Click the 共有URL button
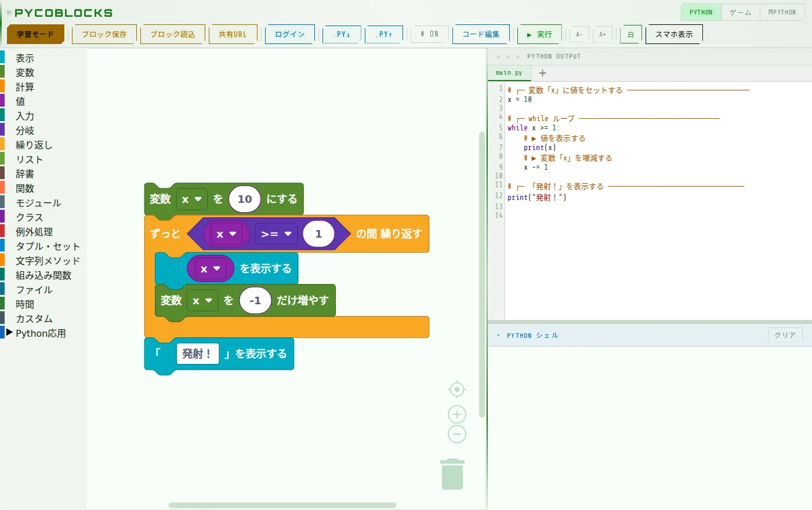 [233, 34]
